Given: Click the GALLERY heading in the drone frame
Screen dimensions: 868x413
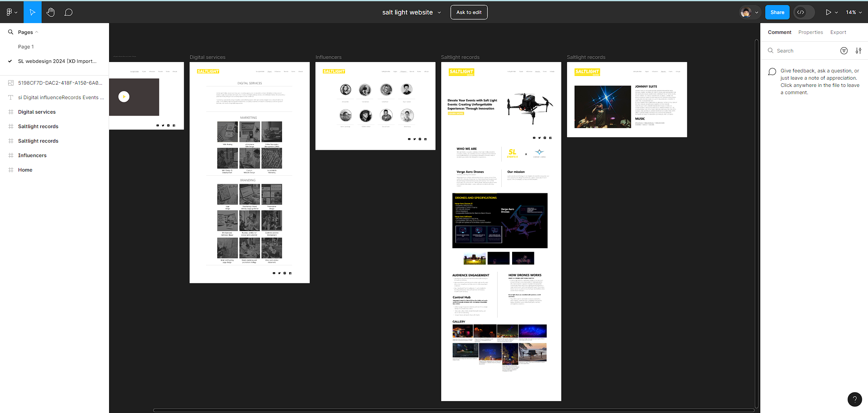Looking at the screenshot, I should (459, 322).
